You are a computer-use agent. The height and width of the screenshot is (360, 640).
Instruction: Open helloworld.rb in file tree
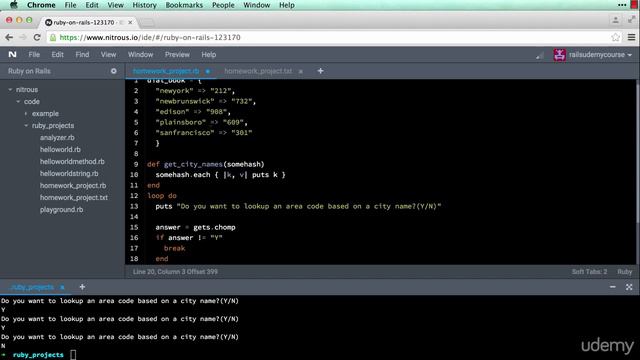(60, 149)
